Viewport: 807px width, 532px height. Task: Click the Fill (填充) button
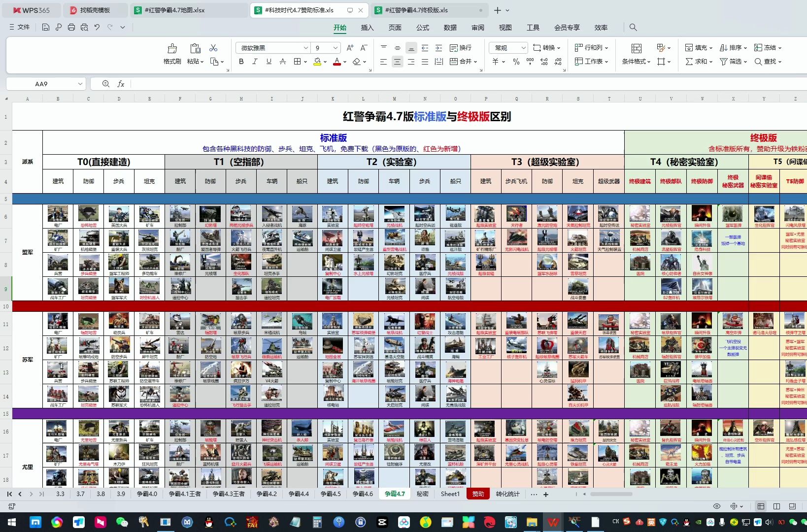click(699, 48)
